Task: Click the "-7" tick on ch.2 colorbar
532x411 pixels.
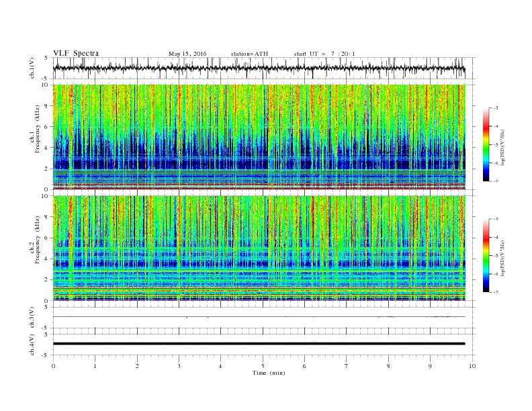Action: pyautogui.click(x=496, y=292)
